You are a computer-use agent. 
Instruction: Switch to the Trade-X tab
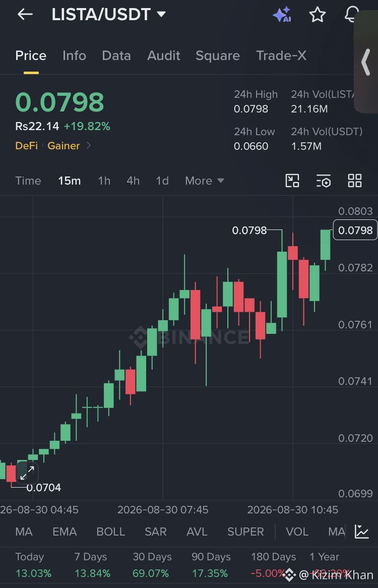(281, 55)
